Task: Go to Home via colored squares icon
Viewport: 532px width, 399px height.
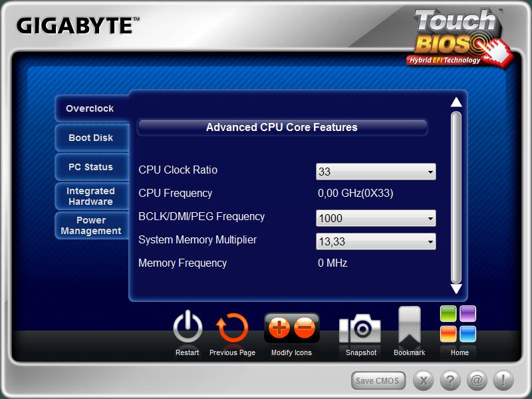Action: [x=458, y=324]
